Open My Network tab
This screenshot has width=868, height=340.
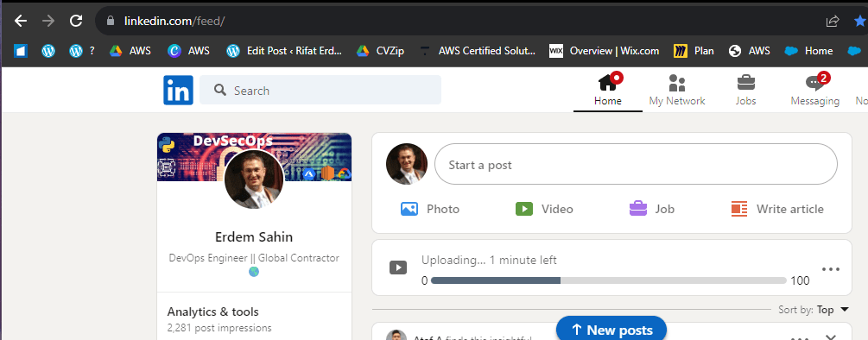click(x=677, y=90)
